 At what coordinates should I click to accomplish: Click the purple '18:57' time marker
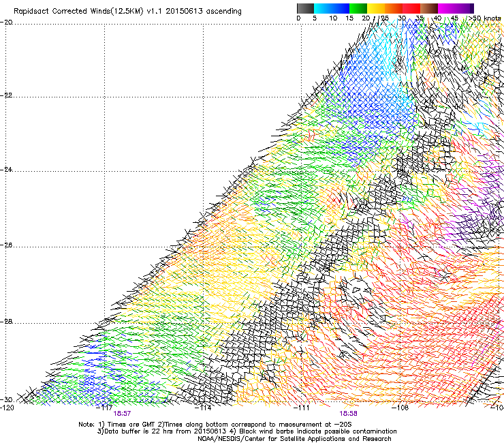[x=122, y=414]
